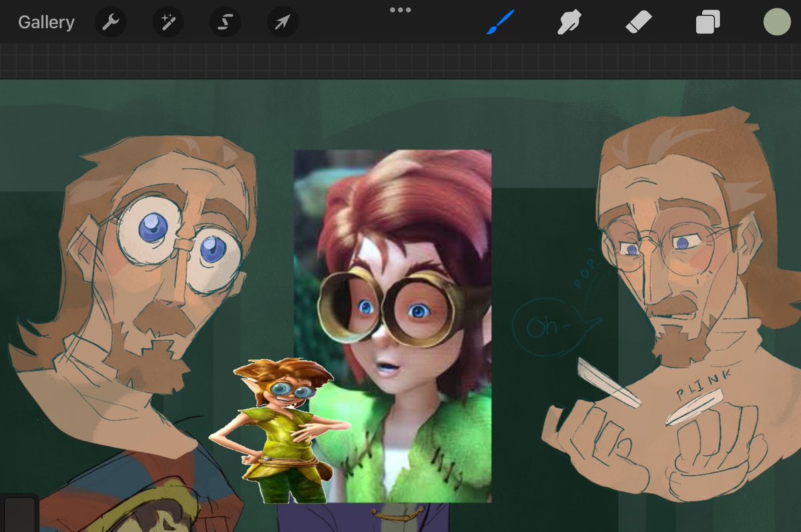Open the Layers panel
The height and width of the screenshot is (532, 801).
[x=708, y=23]
